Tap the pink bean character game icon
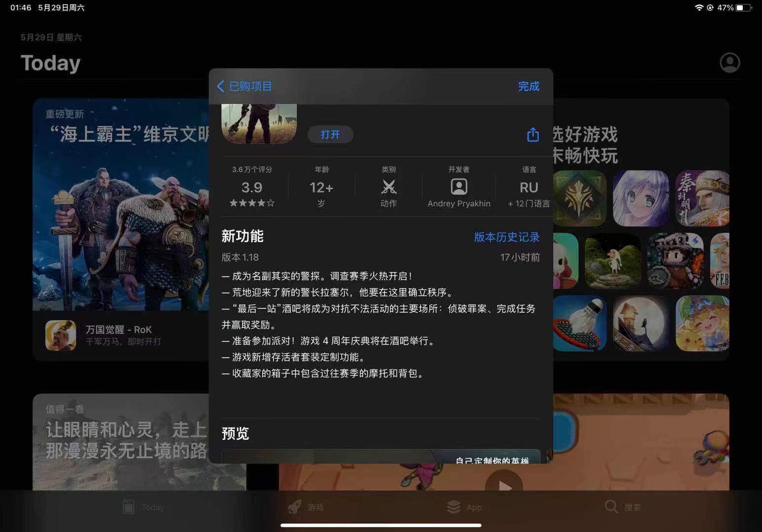The height and width of the screenshot is (532, 762). 566,261
